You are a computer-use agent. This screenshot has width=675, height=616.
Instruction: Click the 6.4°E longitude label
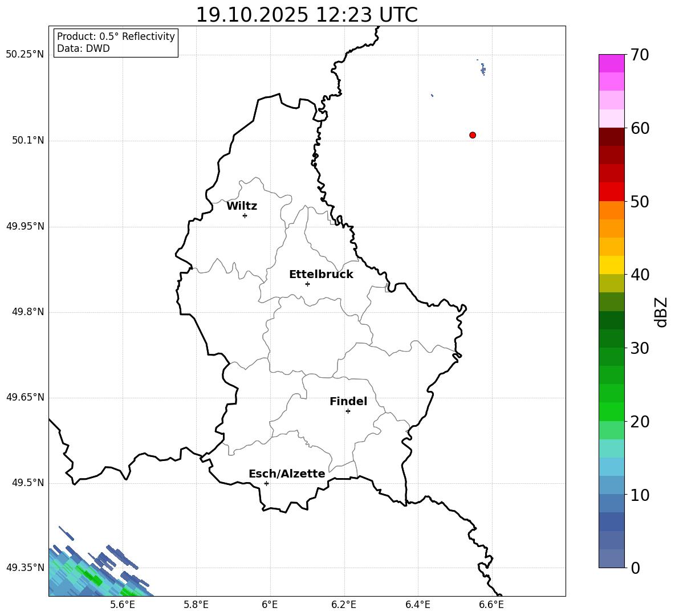click(x=417, y=605)
